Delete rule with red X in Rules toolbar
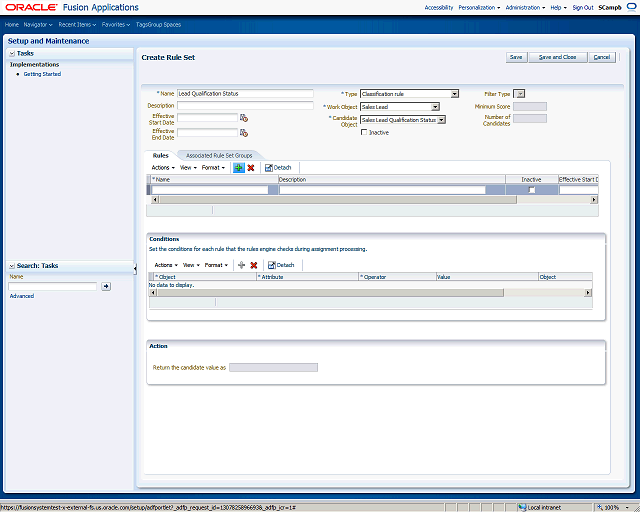The width and height of the screenshot is (640, 512). pyautogui.click(x=251, y=167)
